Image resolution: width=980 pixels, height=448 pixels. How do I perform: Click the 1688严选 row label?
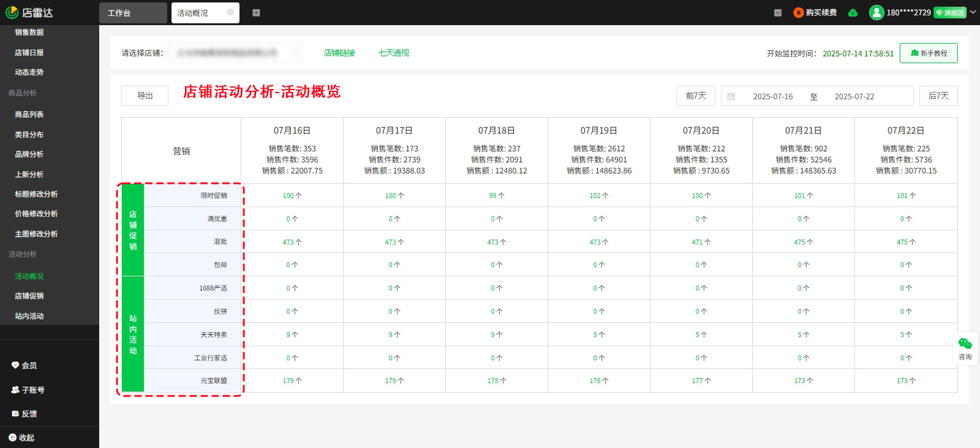tap(213, 288)
